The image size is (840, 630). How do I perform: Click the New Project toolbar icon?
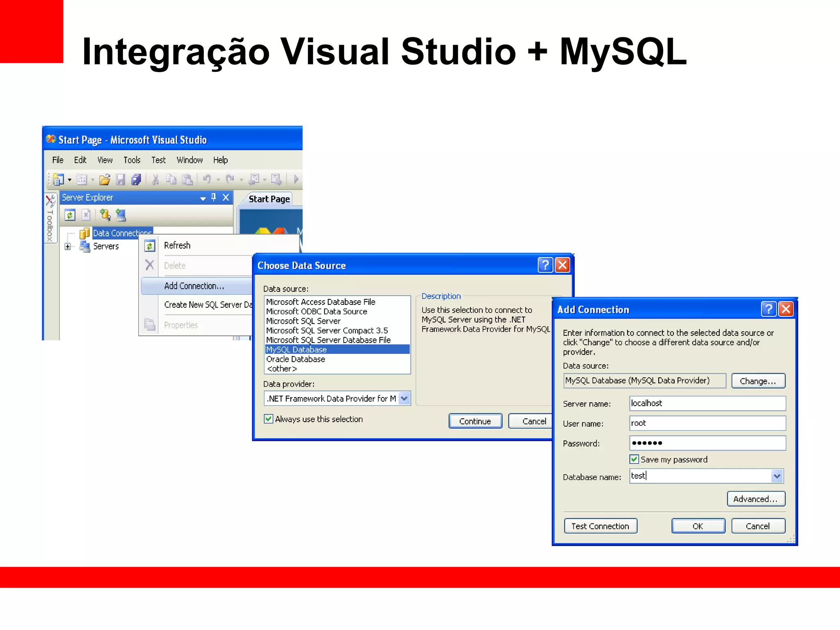(x=58, y=179)
